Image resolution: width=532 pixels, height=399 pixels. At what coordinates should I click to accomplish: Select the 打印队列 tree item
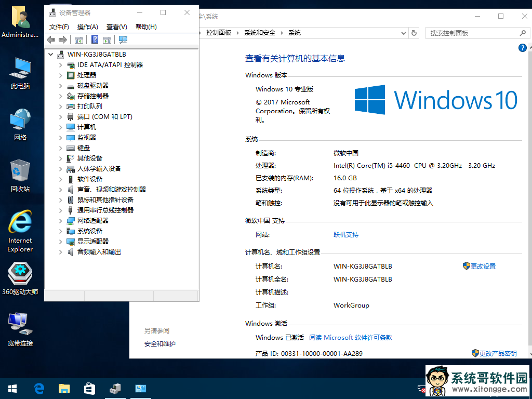pos(89,106)
